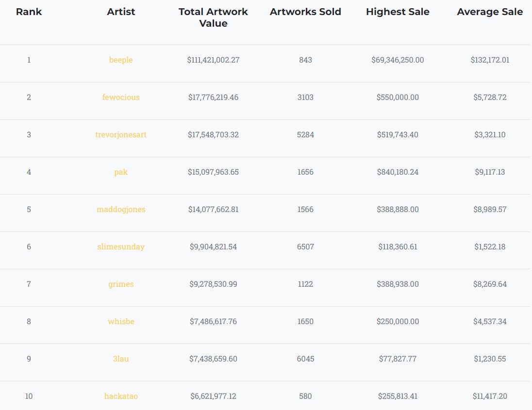532x410 pixels.
Task: Select highest sale $250,000.00
Action: click(398, 321)
